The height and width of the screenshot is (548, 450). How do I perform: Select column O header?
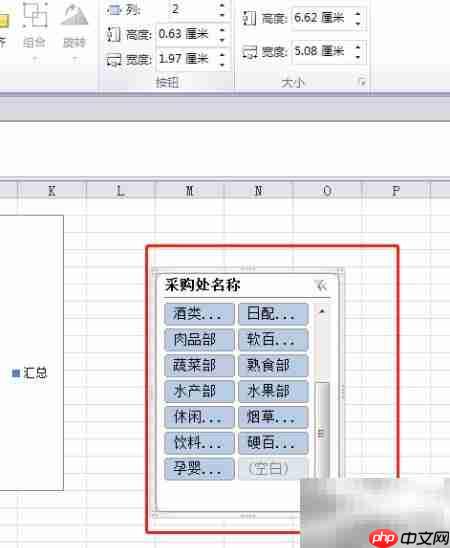[x=327, y=191]
